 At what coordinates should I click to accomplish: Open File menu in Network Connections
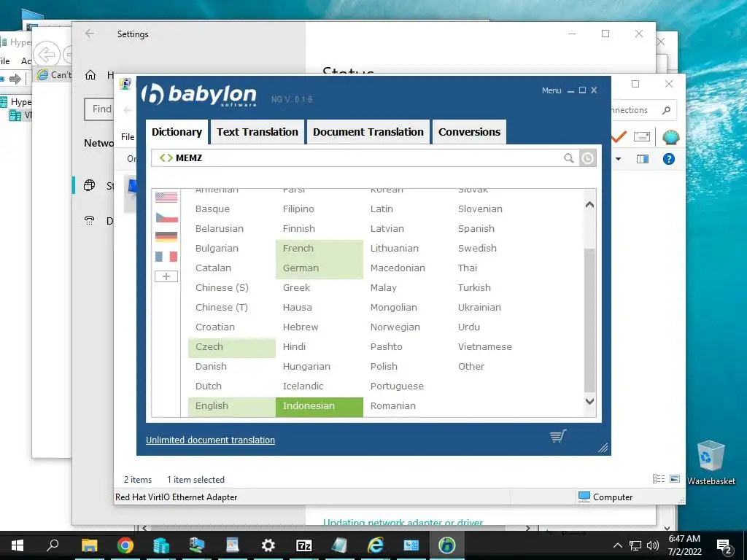coord(128,136)
